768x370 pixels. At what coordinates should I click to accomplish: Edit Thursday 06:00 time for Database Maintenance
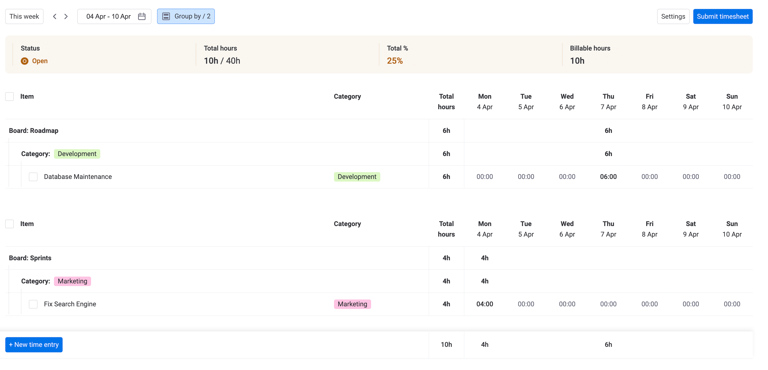click(608, 177)
